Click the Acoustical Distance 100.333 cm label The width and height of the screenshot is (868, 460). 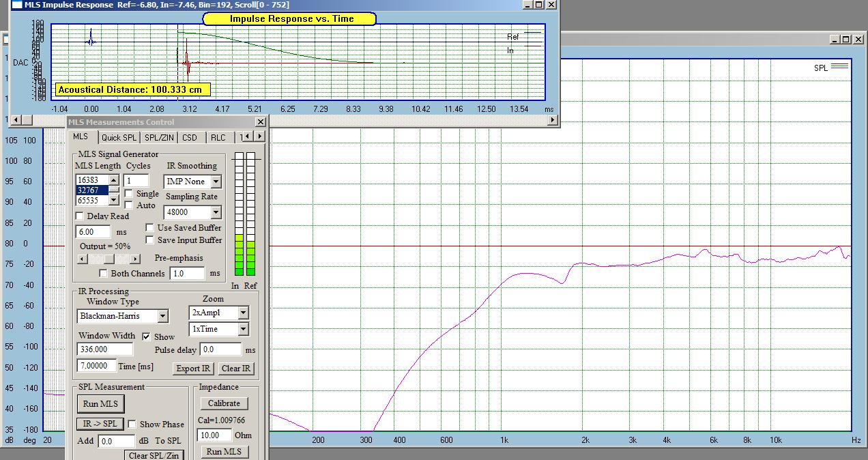(132, 89)
